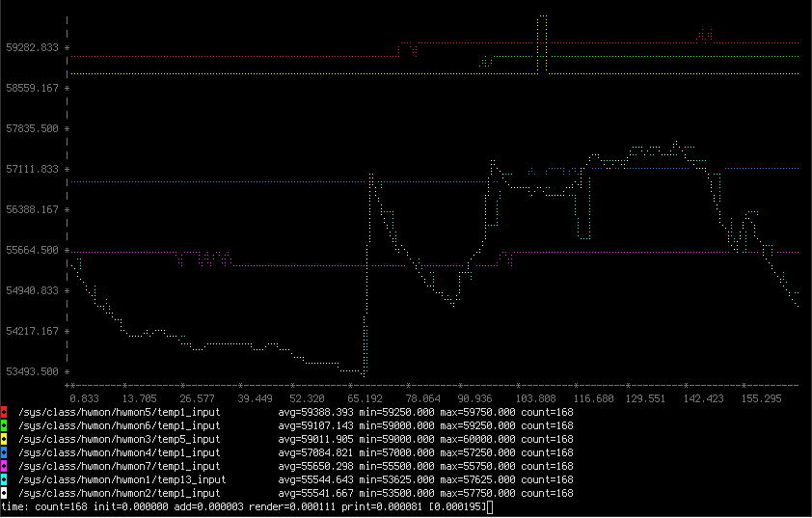Image resolution: width=812 pixels, height=518 pixels.
Task: Click the 59282.833 y-axis label
Action: click(x=32, y=47)
